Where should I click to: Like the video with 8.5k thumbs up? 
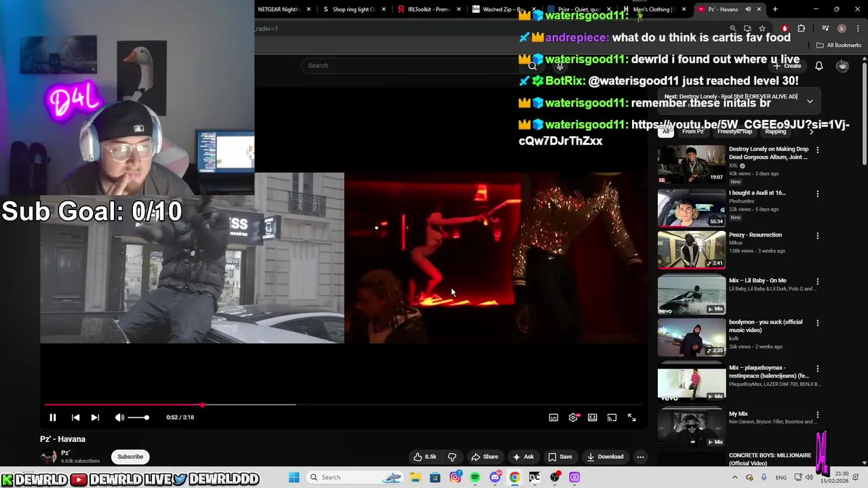[425, 457]
